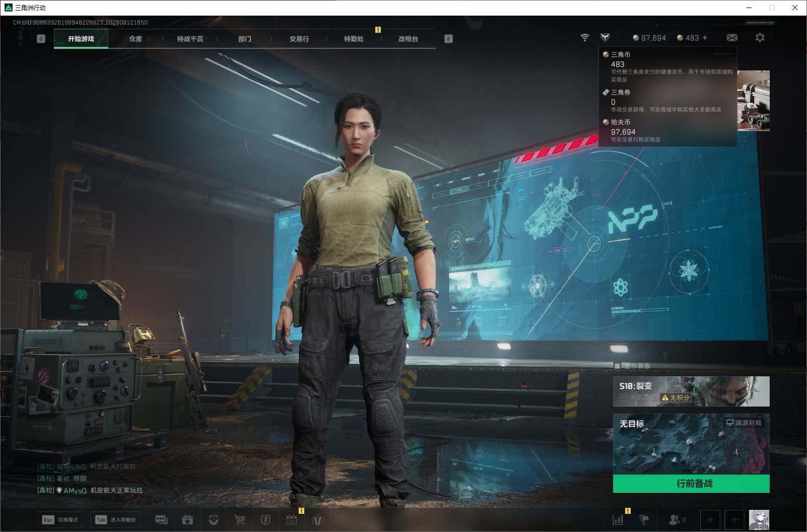Screen dimensions: 807x532
Task: Click the 483 三角币 balance
Action: 688,38
